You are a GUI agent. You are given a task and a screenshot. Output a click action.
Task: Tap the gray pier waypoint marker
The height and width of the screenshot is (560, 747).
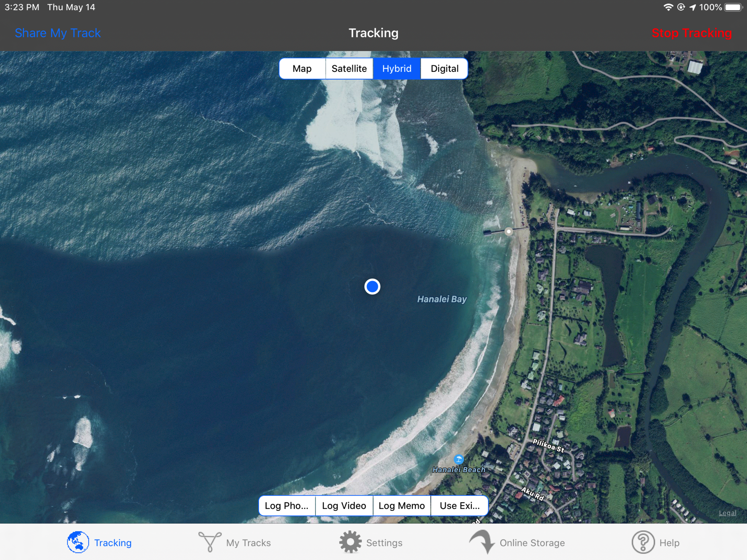tap(508, 232)
